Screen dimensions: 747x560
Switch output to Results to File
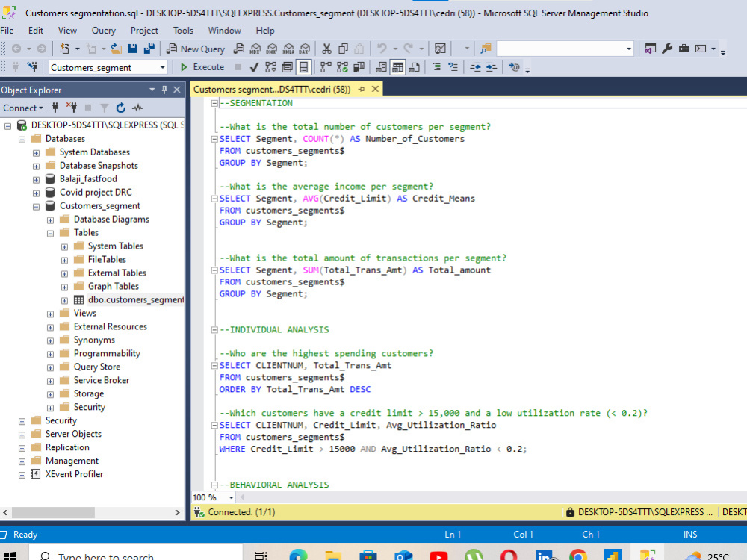415,67
